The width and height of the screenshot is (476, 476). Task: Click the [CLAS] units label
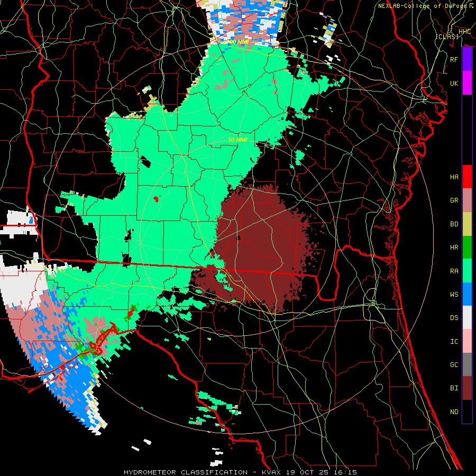447,36
